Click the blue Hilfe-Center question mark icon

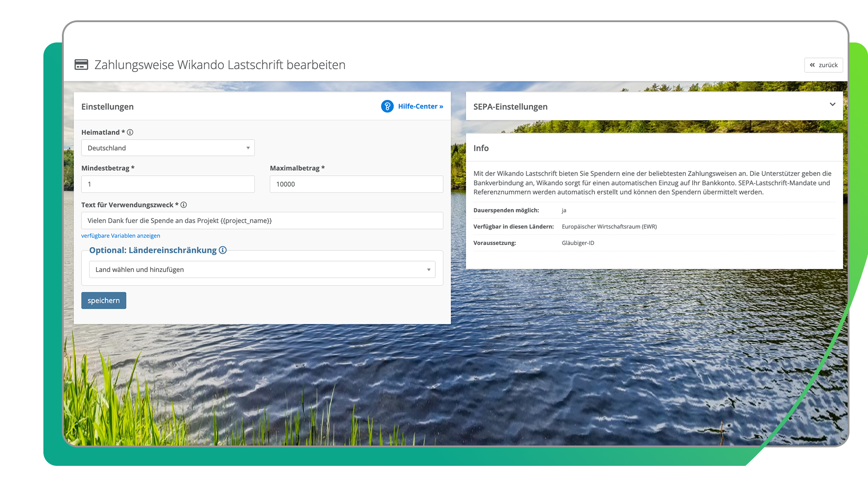click(x=387, y=106)
